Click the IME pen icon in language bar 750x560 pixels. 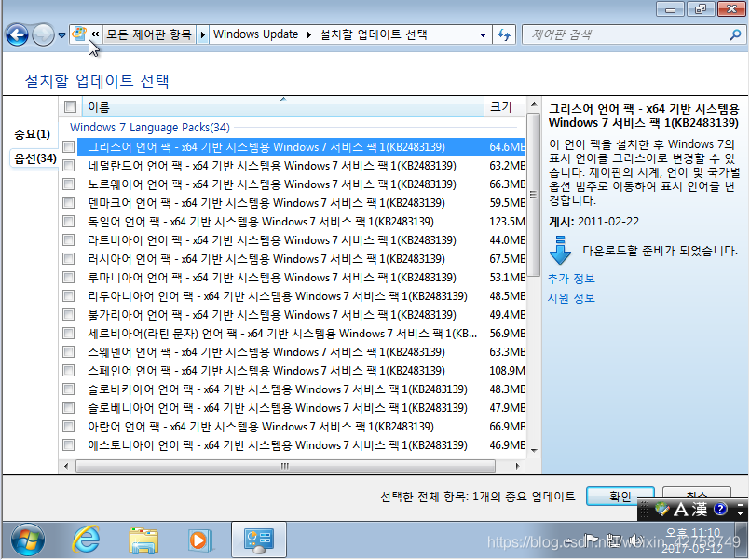point(661,510)
